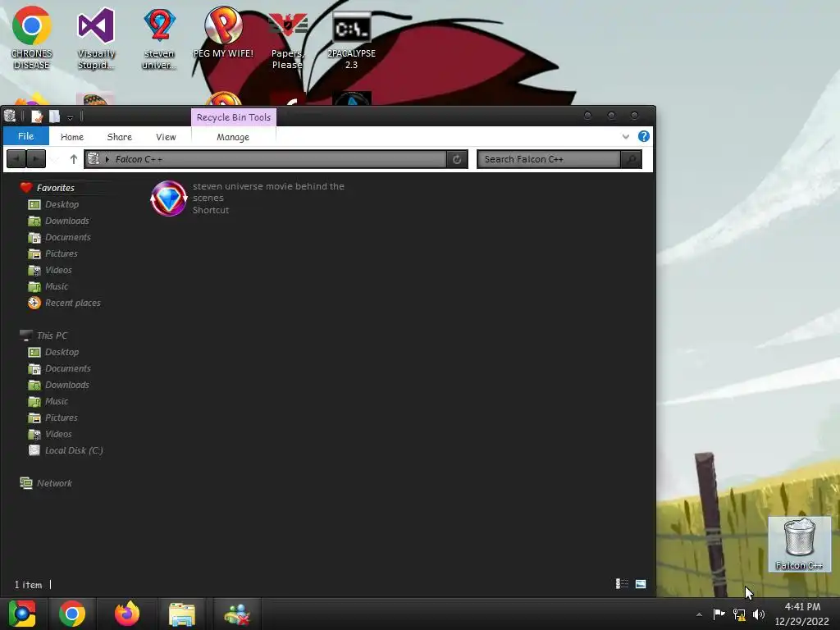Select the Falcon C++ recycle bin desktop icon
840x630 pixels.
tap(799, 544)
